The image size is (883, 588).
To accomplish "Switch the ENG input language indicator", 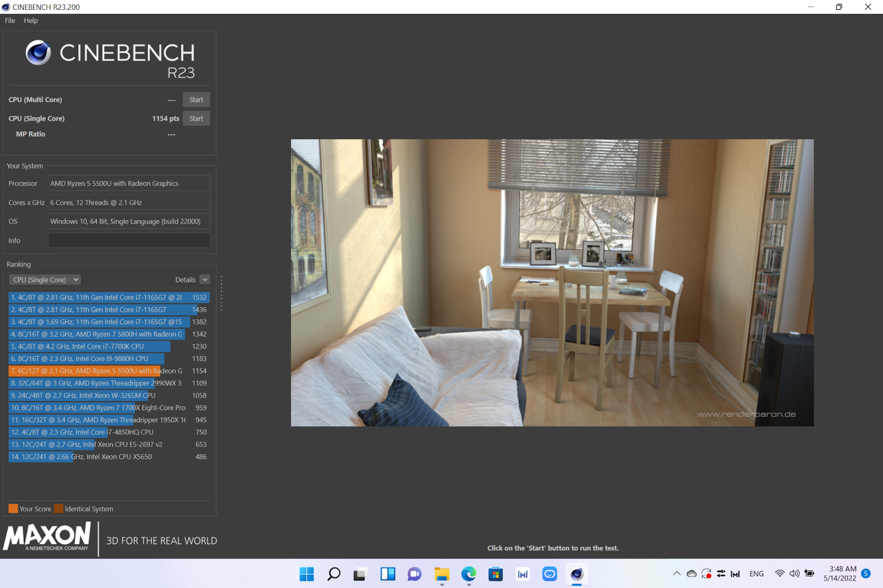I will pyautogui.click(x=757, y=574).
